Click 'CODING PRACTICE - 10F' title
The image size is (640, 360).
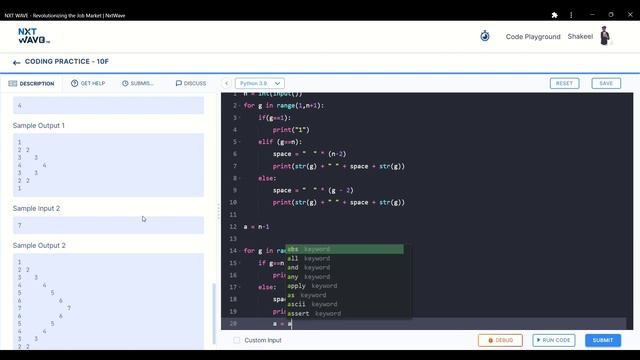click(x=67, y=62)
